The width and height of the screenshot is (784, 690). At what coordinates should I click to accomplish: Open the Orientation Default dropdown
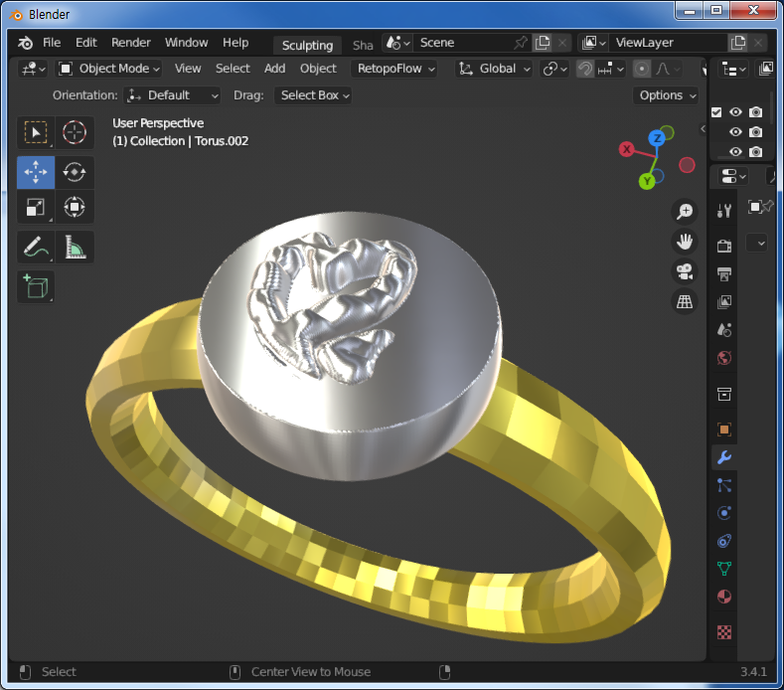click(x=172, y=95)
